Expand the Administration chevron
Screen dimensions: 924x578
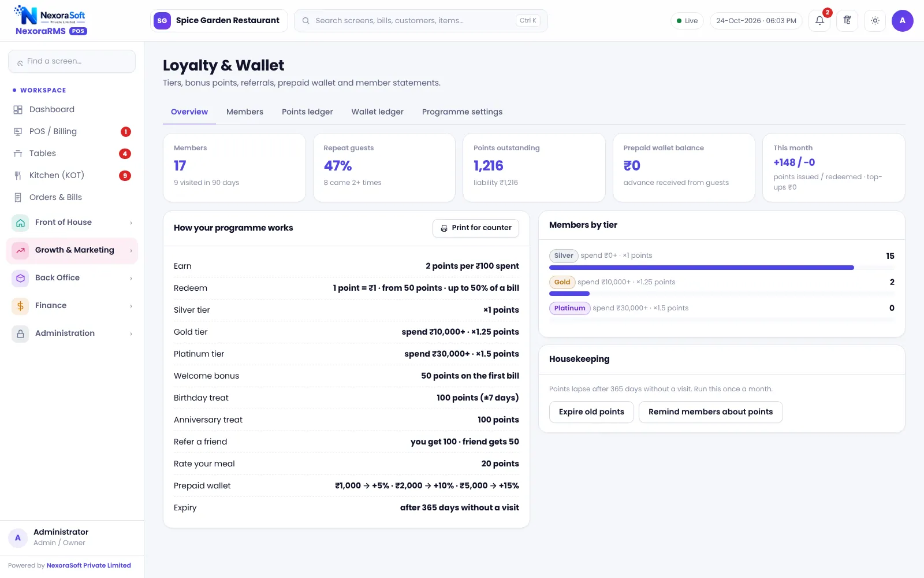click(x=131, y=334)
